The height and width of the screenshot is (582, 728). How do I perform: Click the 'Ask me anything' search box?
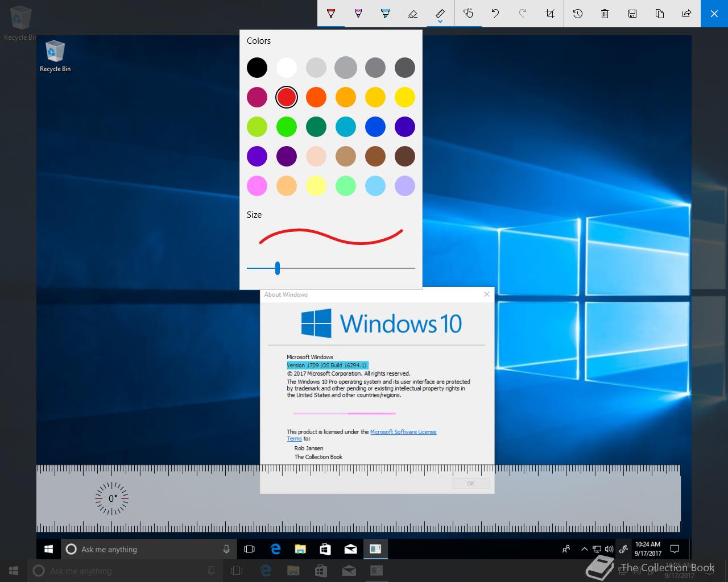pyautogui.click(x=148, y=549)
